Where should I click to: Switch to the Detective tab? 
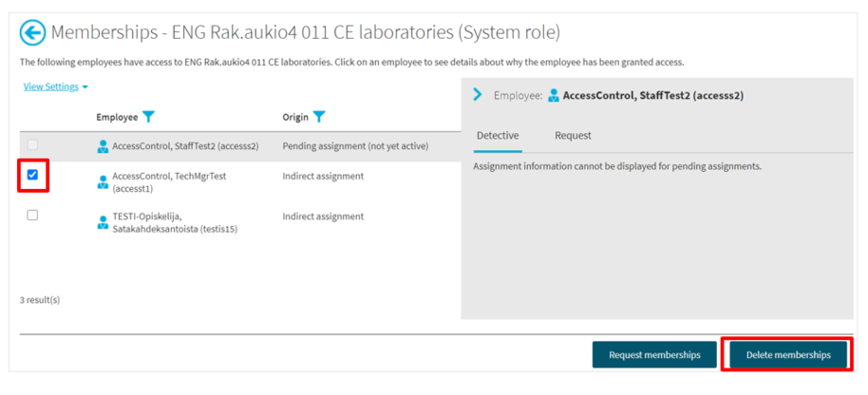pos(497,136)
